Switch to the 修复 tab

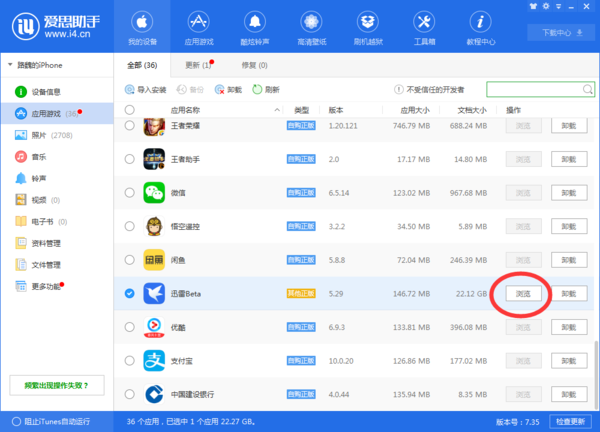tap(252, 65)
